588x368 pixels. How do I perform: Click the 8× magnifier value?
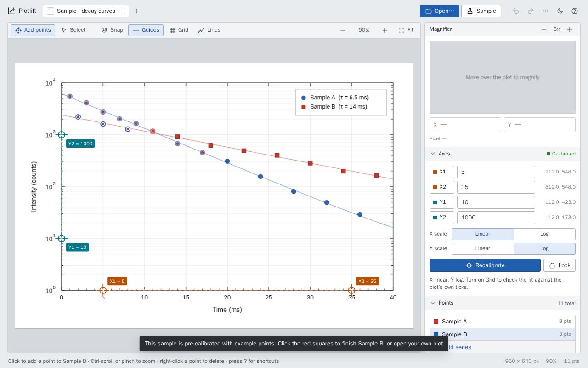(x=557, y=29)
